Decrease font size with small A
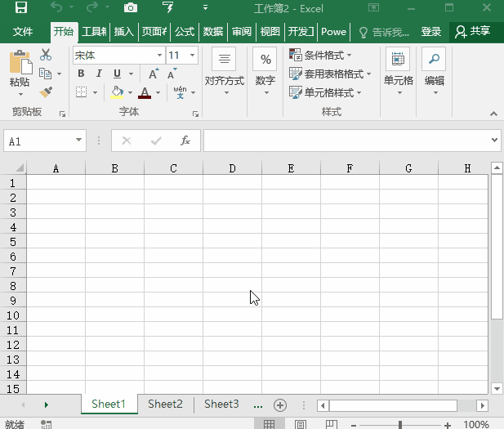The width and height of the screenshot is (504, 429). 172,74
